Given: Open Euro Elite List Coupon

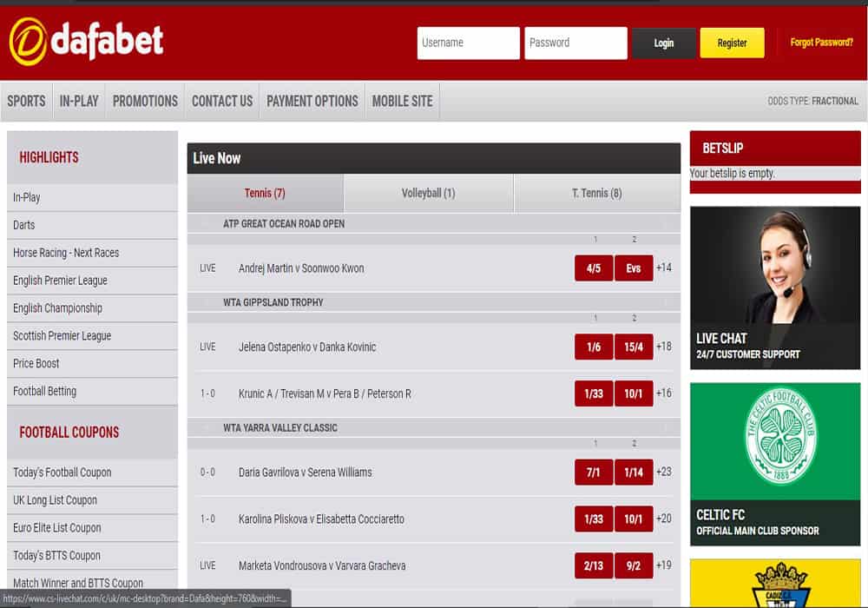Looking at the screenshot, I should tap(93, 528).
